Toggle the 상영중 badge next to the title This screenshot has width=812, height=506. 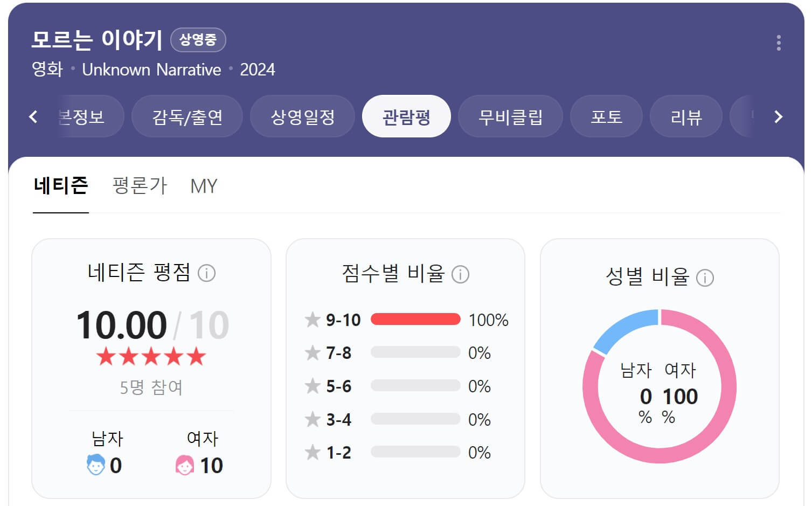coord(198,39)
